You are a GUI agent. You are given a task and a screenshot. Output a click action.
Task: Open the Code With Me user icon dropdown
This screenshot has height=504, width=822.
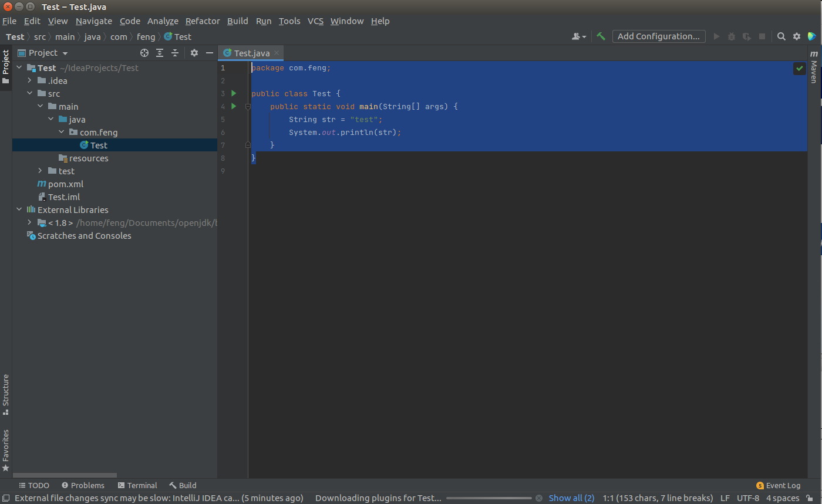tap(579, 36)
